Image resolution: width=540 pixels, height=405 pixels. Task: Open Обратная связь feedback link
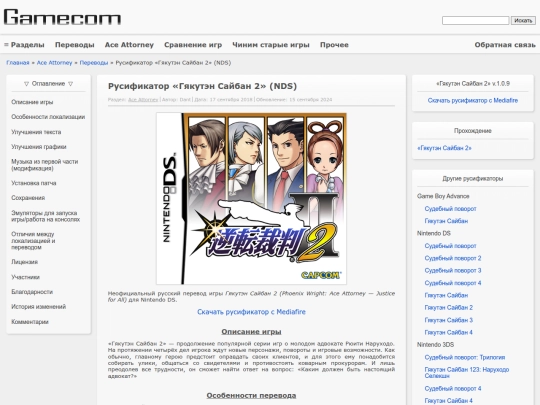(505, 45)
